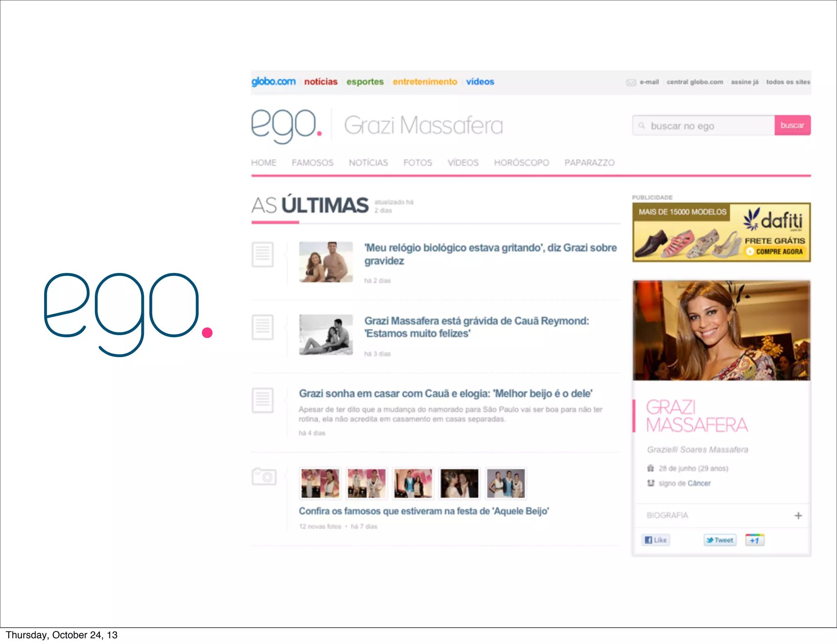
Task: Click the Facebook Like button
Action: 656,540
